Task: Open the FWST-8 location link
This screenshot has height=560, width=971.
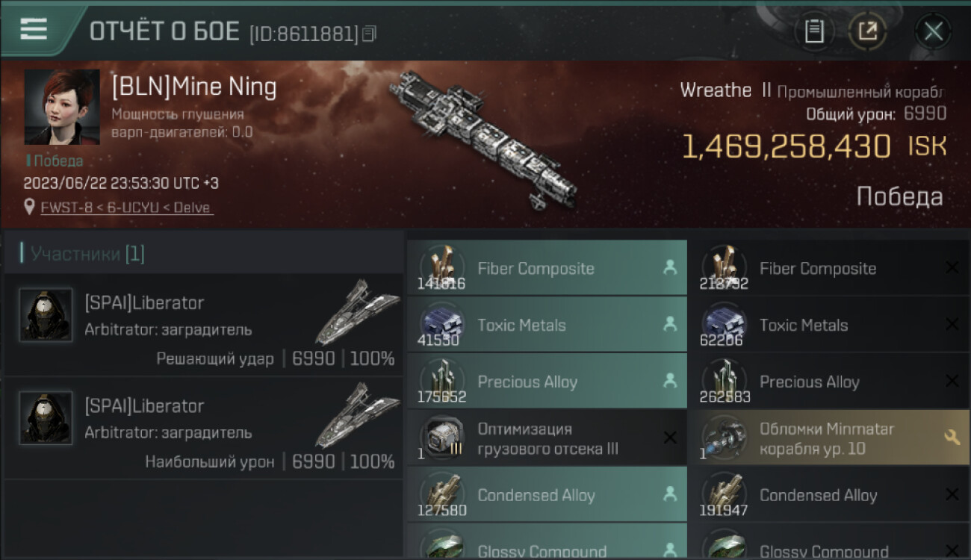Action: [x=127, y=208]
